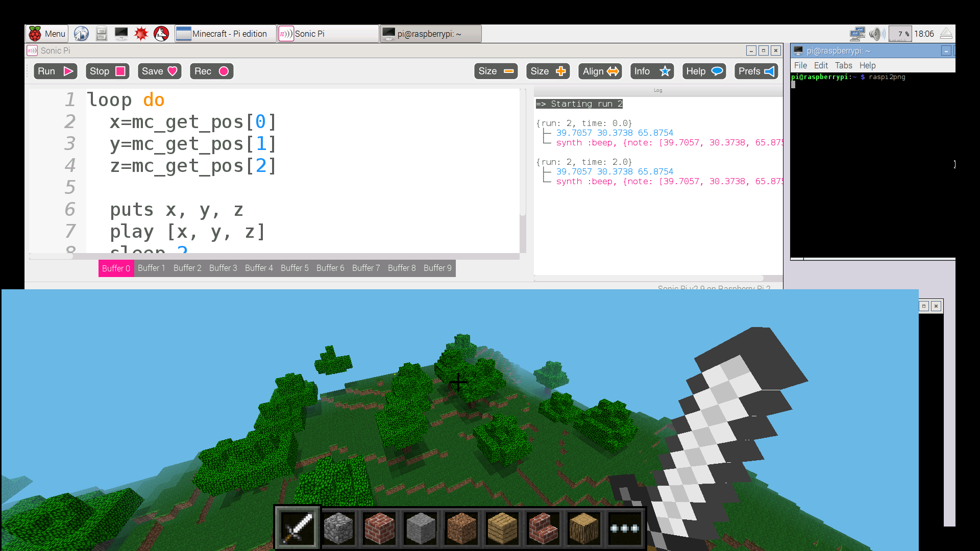Stop the running Sonic Pi code
Viewport: 980px width, 551px height.
pyautogui.click(x=107, y=71)
